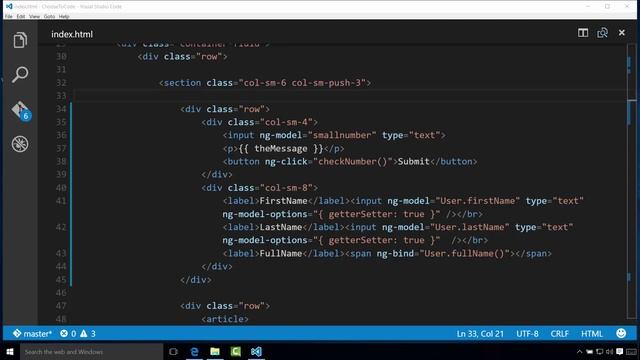This screenshot has width=640, height=360.
Task: Click the <article> tag on line 48
Action: coord(225,319)
